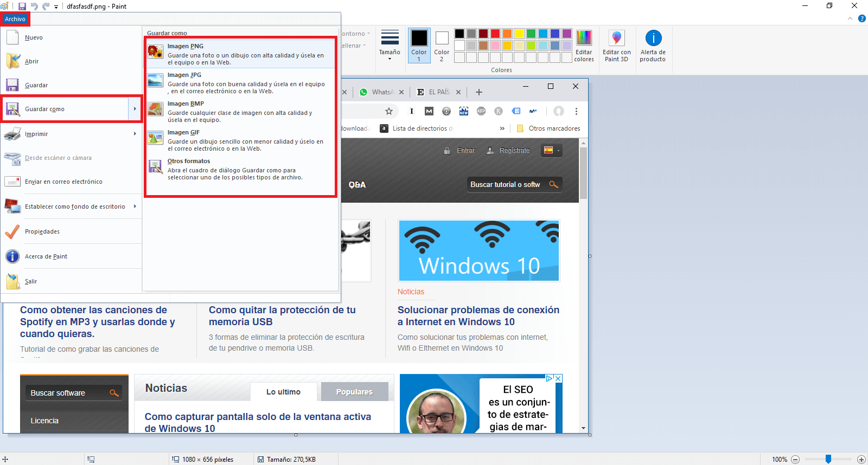Image resolution: width=868 pixels, height=465 pixels.
Task: Click the Windows 10 wifi article thumbnail
Action: pyautogui.click(x=479, y=250)
